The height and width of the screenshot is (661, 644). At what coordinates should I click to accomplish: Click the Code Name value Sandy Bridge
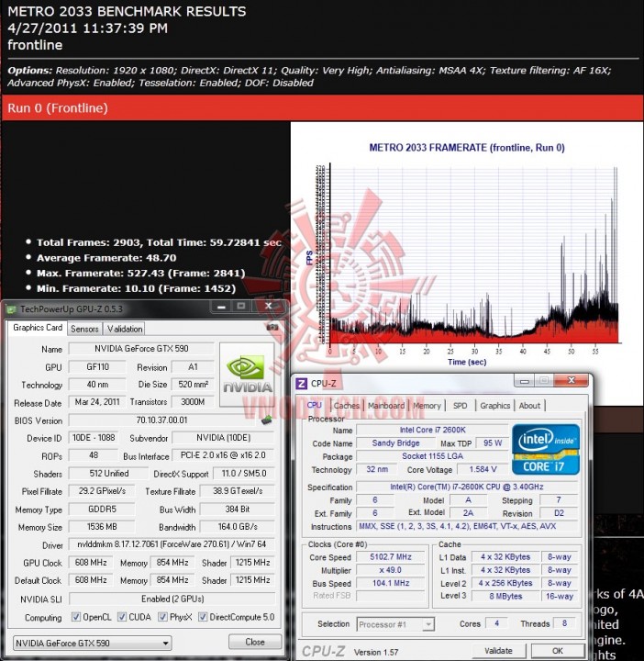tap(395, 443)
